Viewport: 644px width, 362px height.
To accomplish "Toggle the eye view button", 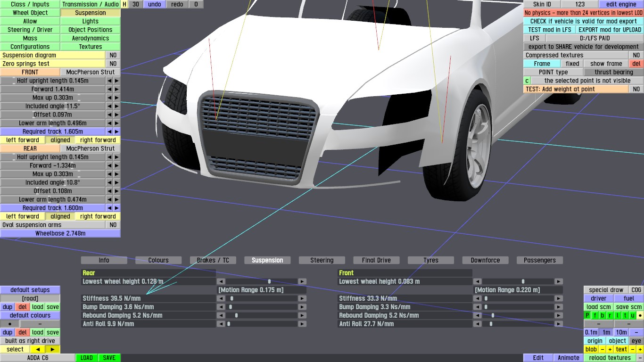I will tap(636, 341).
